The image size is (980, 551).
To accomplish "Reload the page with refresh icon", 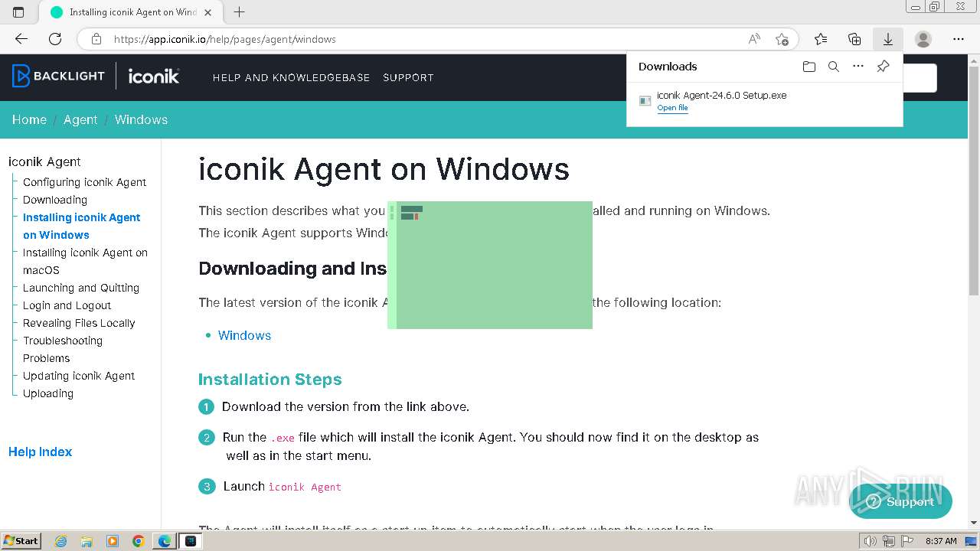I will click(55, 39).
